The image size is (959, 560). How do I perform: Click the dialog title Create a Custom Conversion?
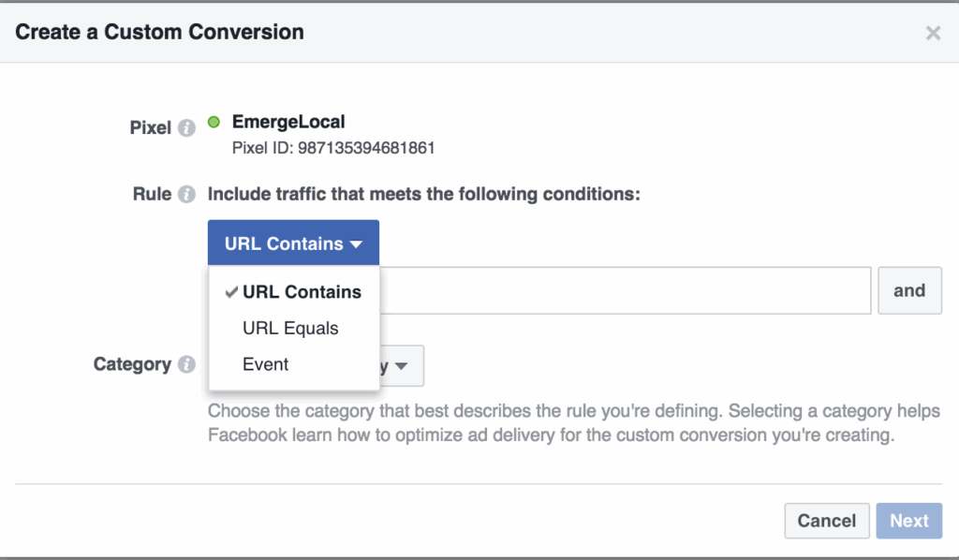tap(160, 32)
